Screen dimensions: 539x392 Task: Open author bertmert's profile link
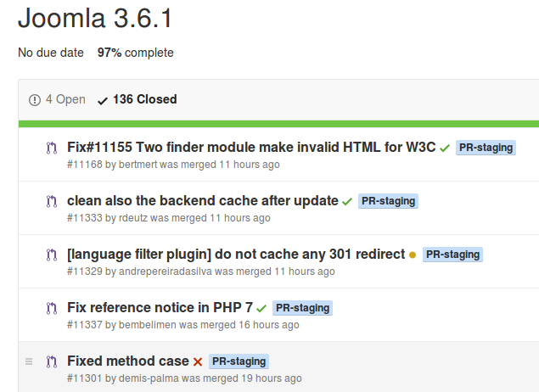(x=138, y=165)
